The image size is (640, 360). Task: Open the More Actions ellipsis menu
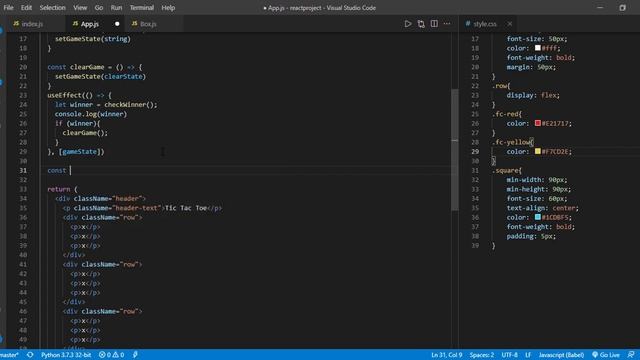(x=447, y=24)
